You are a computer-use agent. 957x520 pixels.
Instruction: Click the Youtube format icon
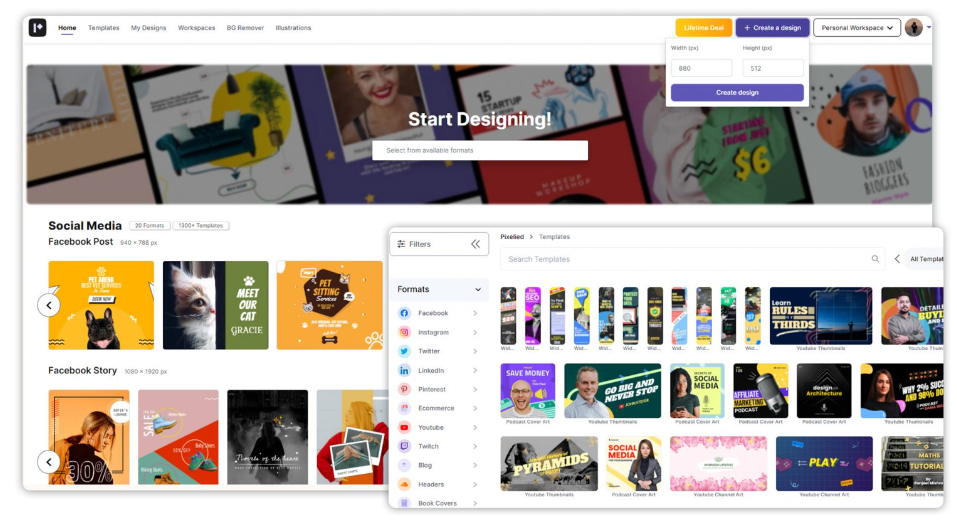(x=404, y=427)
